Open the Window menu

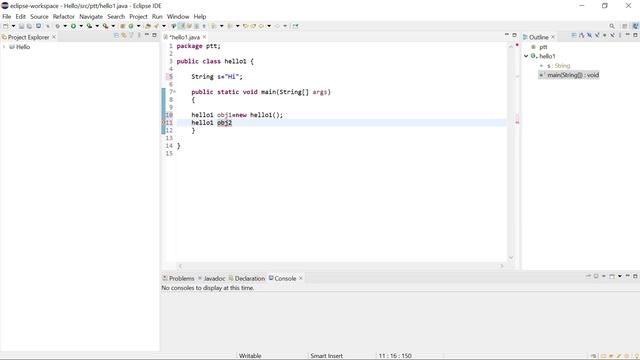(178, 17)
